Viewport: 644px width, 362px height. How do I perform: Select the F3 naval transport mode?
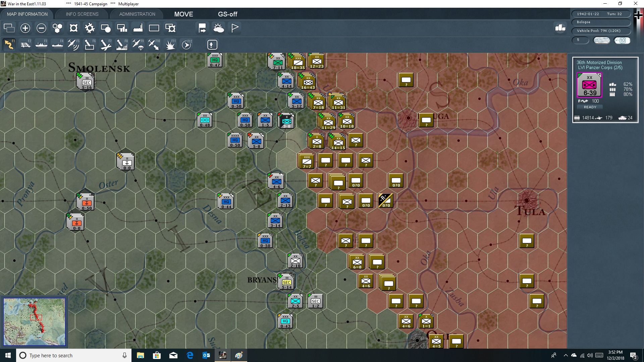41,44
